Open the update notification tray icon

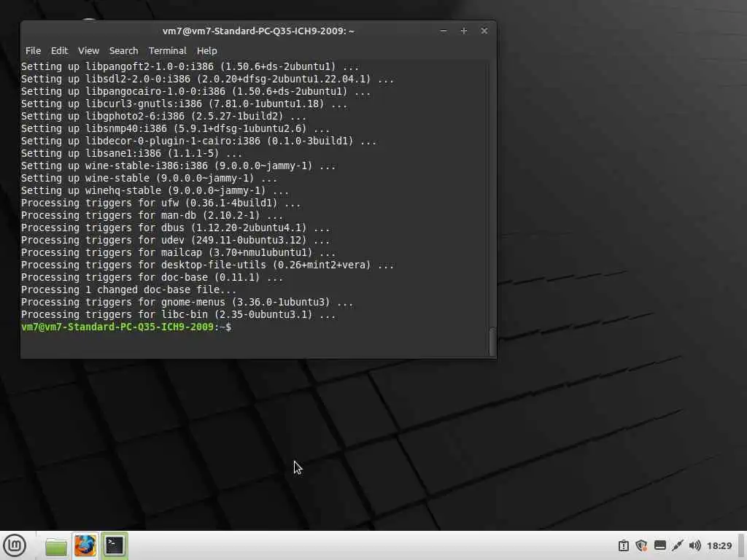click(623, 545)
